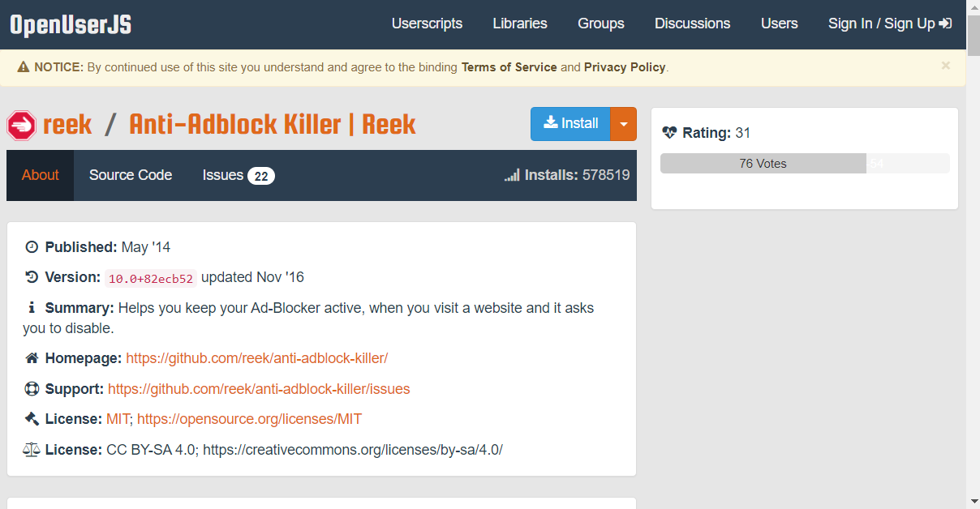Click the history icon beside Version
The height and width of the screenshot is (509, 980).
point(32,277)
